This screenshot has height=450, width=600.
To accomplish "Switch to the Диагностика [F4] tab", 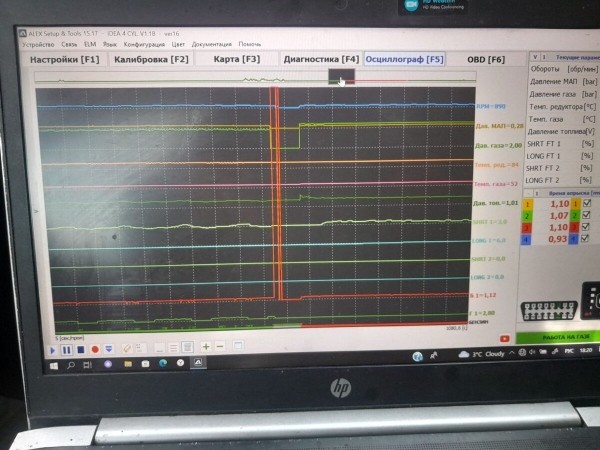I will click(x=320, y=60).
